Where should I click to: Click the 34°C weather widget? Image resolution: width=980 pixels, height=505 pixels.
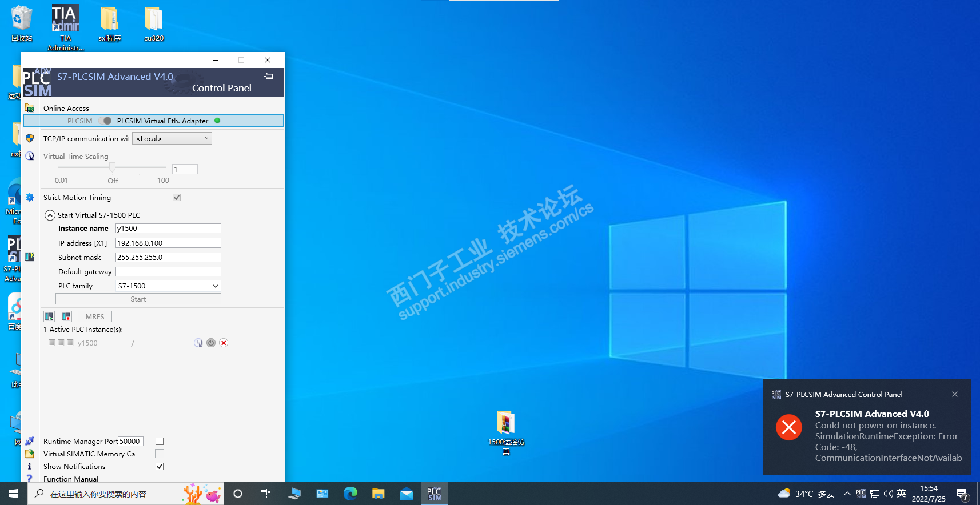[806, 494]
